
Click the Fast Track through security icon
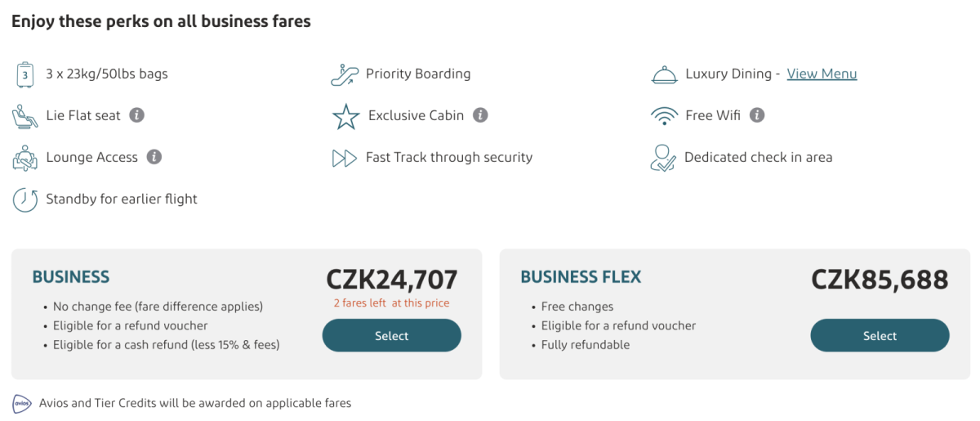coord(345,158)
